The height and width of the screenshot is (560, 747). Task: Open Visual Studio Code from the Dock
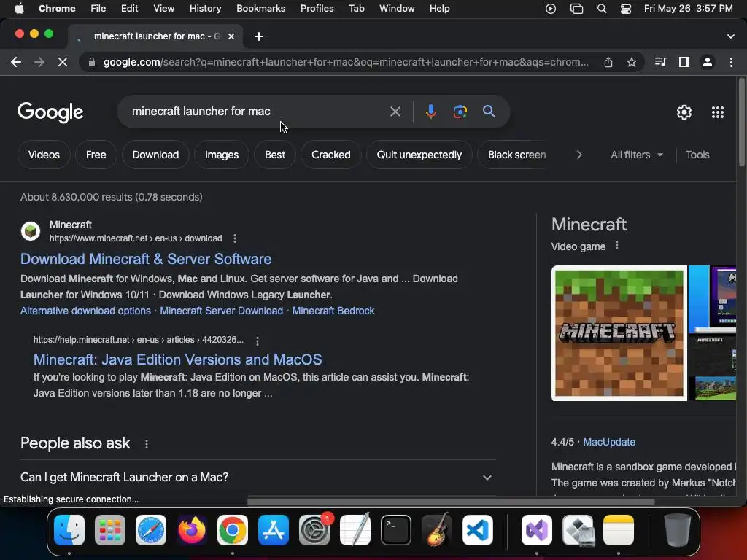[477, 530]
